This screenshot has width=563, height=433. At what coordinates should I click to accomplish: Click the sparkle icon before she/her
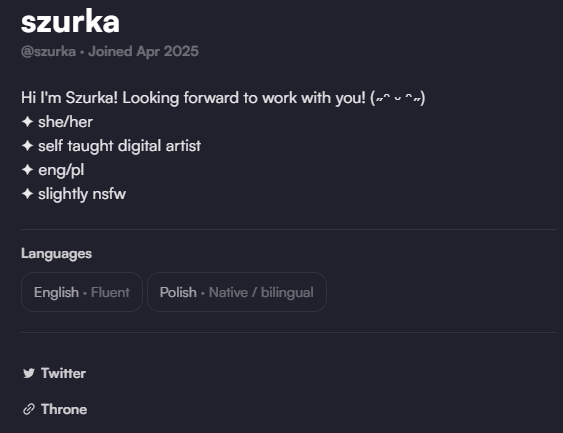point(28,122)
